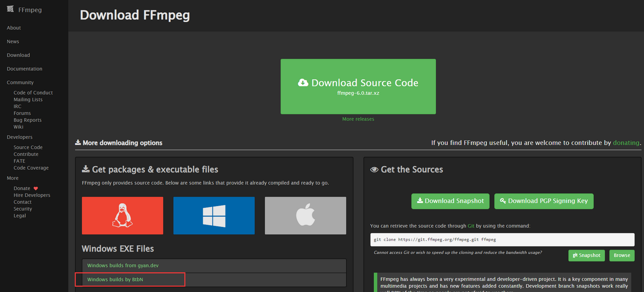
Task: Select the Linux penguin icon tile
Action: click(x=122, y=216)
